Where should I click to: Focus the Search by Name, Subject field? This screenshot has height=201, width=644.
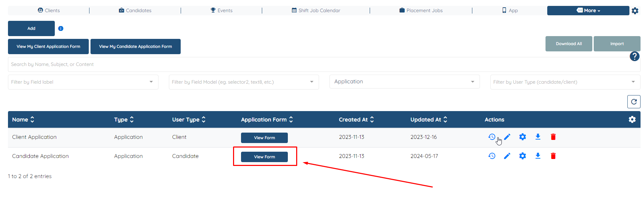coord(324,64)
